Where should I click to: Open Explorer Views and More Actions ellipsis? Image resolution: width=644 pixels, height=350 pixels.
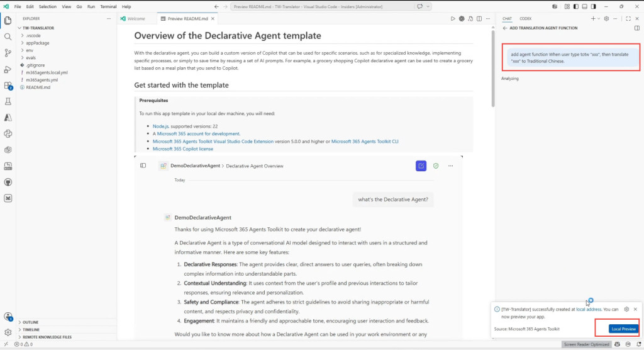coord(108,18)
